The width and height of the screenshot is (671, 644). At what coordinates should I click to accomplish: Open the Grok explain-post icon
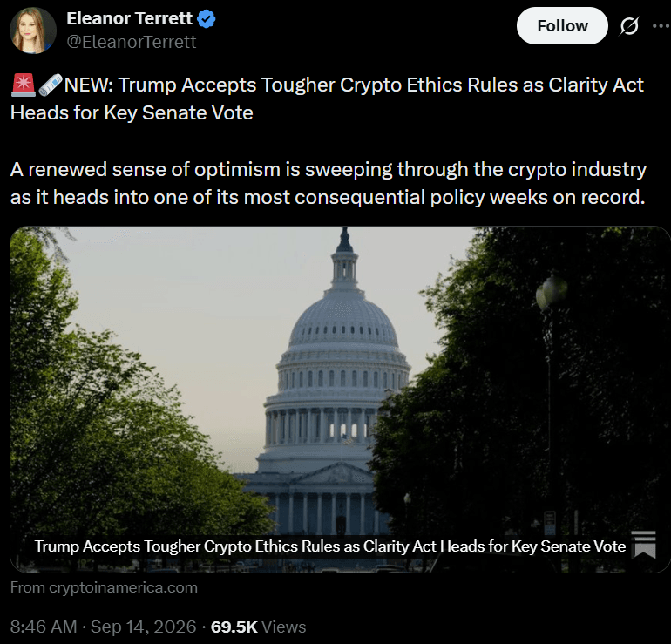click(x=629, y=25)
